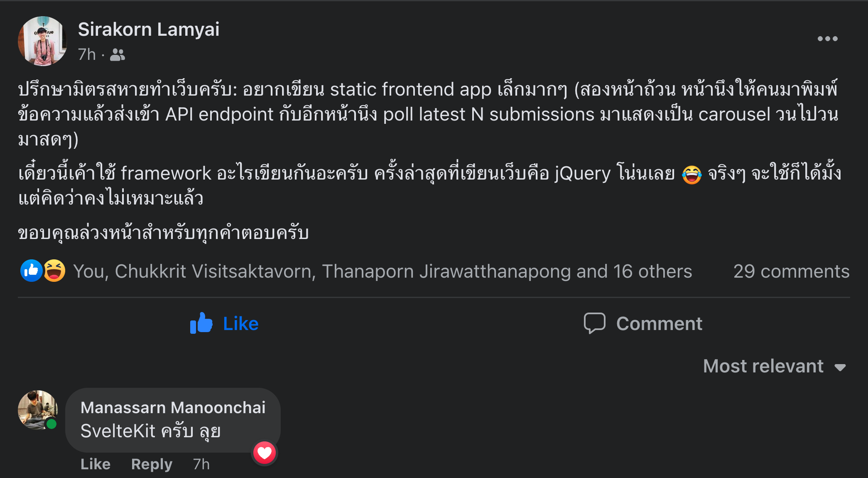Image resolution: width=868 pixels, height=478 pixels.
Task: Reply to Manassarn Manoonchai's comment
Action: (x=152, y=464)
